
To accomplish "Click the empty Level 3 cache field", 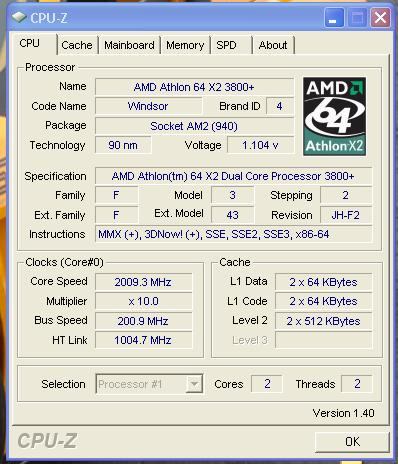I will (x=323, y=340).
